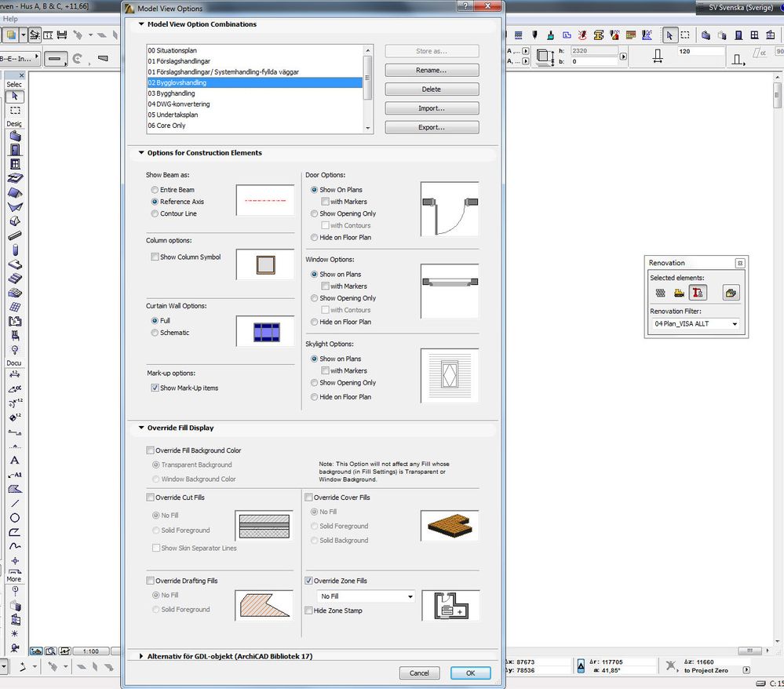The height and width of the screenshot is (689, 784).
Task: Open the No Fill zone fills dropdown
Action: coord(366,596)
